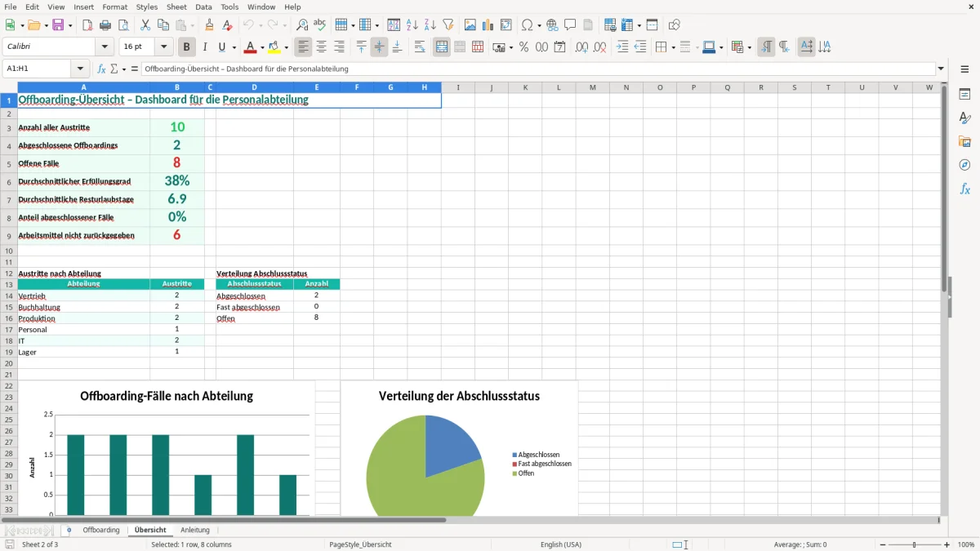Apply the yellow background color swatch
This screenshot has width=980, height=551.
[x=274, y=47]
